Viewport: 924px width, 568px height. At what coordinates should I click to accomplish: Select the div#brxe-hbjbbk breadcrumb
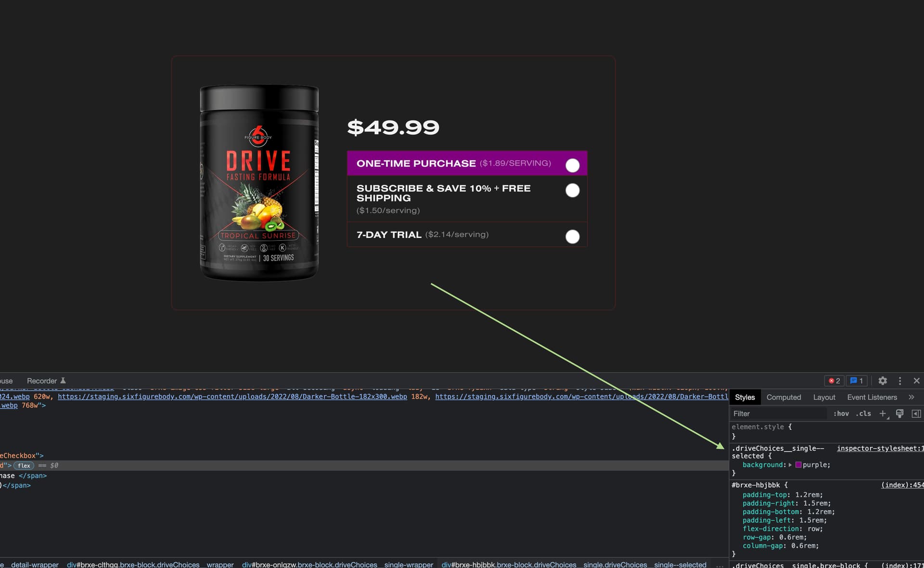[x=574, y=565]
